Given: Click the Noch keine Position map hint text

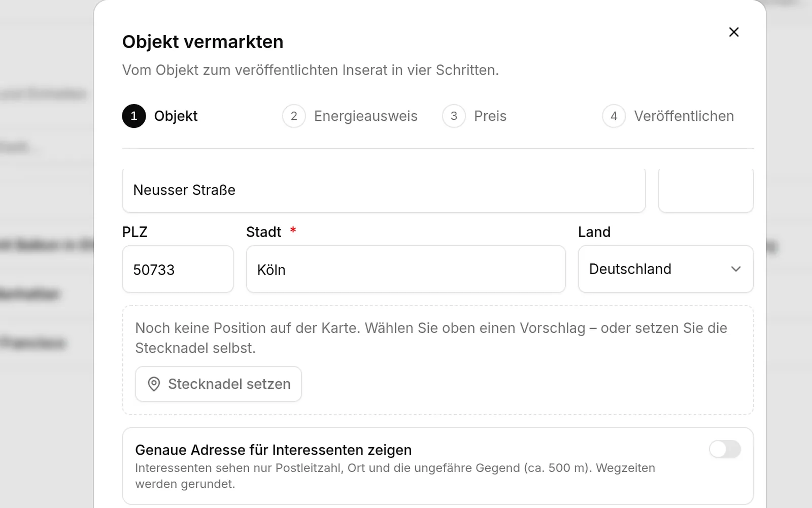Looking at the screenshot, I should (x=431, y=338).
